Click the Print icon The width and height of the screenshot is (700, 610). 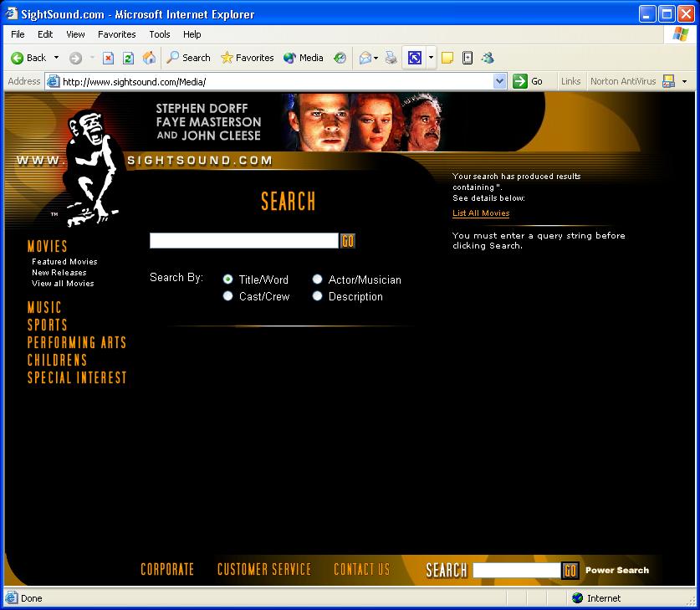click(391, 58)
